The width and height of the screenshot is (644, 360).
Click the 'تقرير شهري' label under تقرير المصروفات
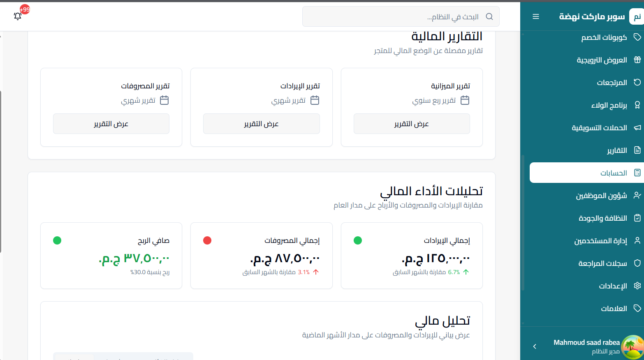(x=138, y=101)
